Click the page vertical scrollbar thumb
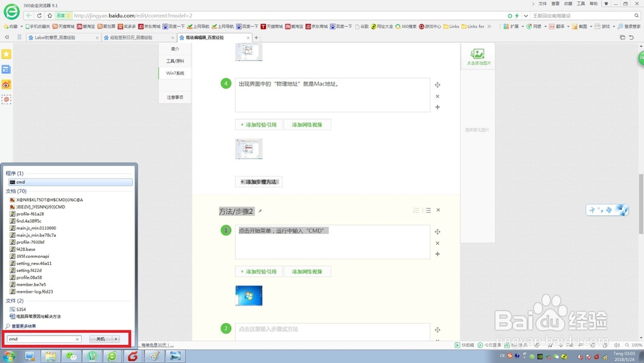 click(x=641, y=204)
